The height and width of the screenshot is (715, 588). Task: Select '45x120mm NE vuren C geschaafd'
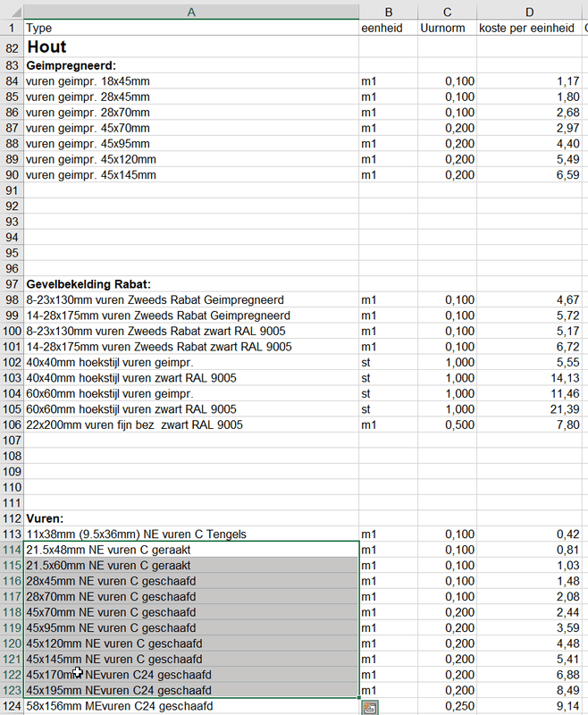click(x=191, y=643)
